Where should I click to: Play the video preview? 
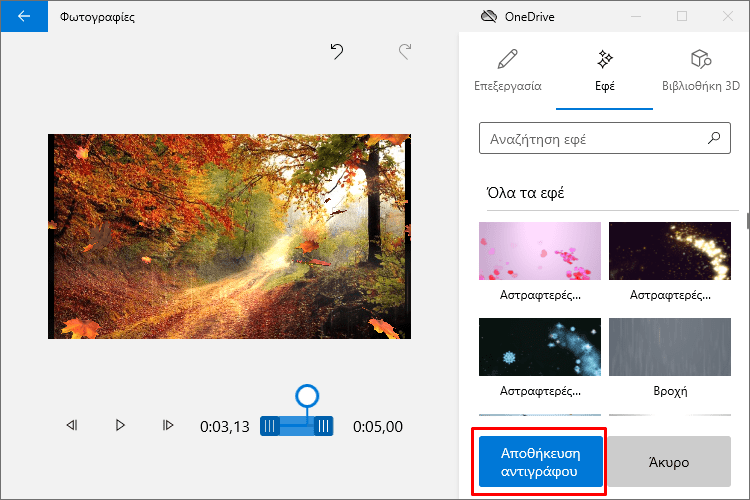[x=120, y=425]
